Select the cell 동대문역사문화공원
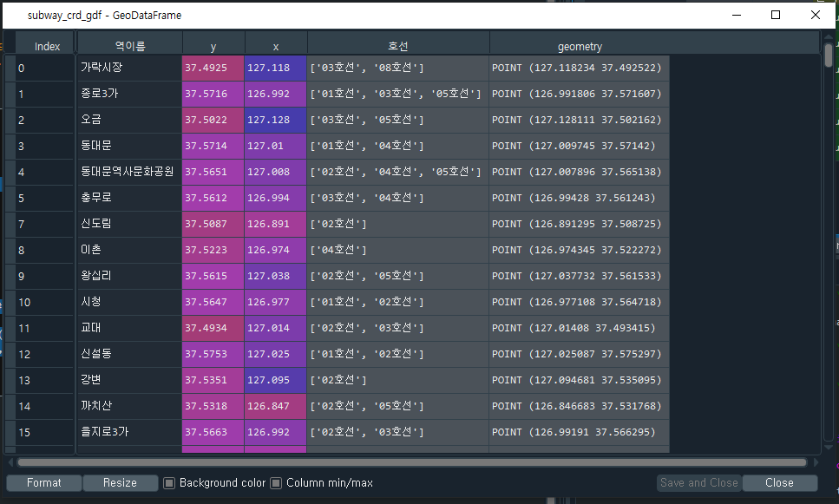Screen dimensions: 839x504 pyautogui.click(x=129, y=172)
